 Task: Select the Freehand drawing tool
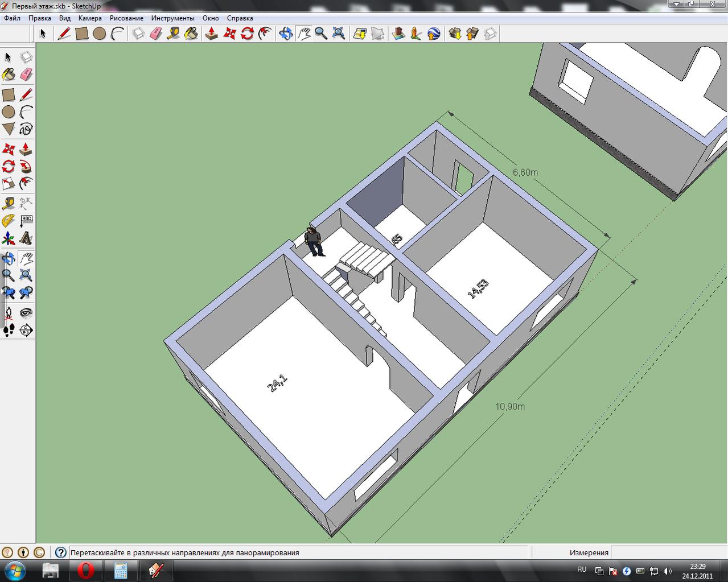[26, 129]
